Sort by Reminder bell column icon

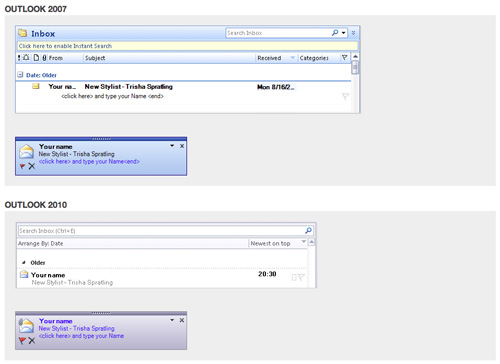[26, 58]
